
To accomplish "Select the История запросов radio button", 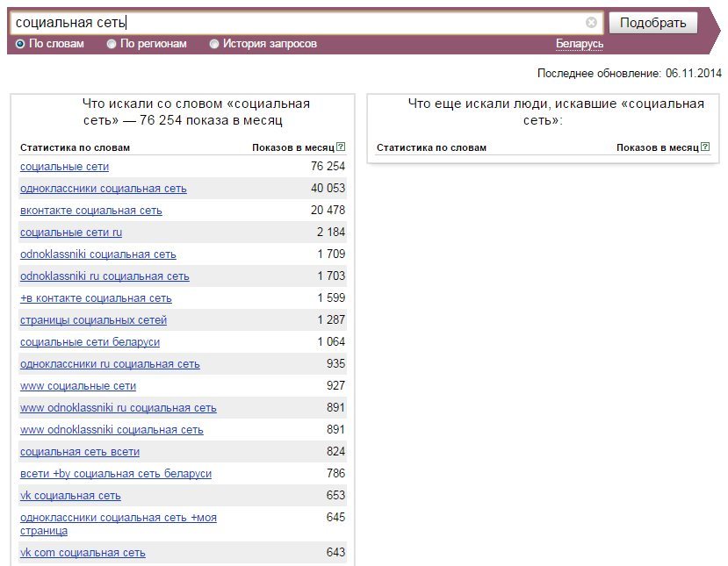I will click(214, 44).
